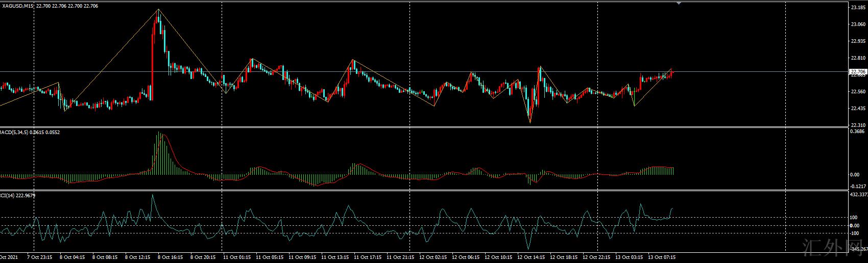Click the XAGUSD,M15 chart title label
Screen dimensions: 868x263
[x=18, y=6]
